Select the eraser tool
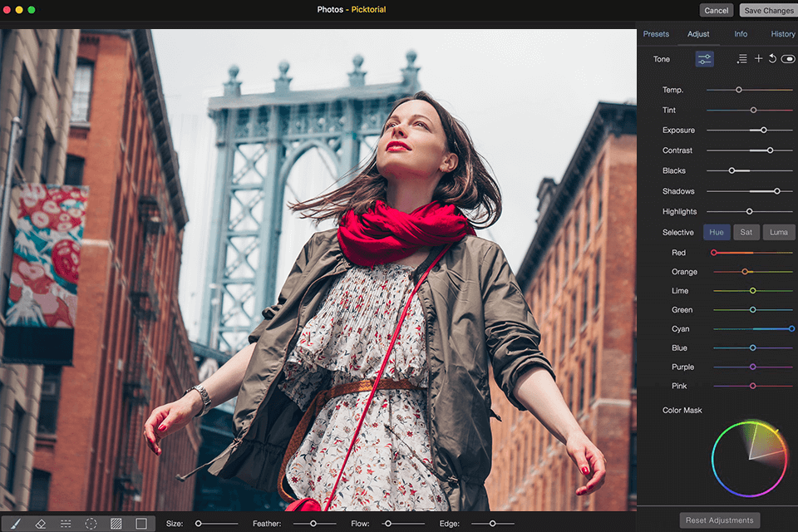Image resolution: width=798 pixels, height=532 pixels. point(41,524)
